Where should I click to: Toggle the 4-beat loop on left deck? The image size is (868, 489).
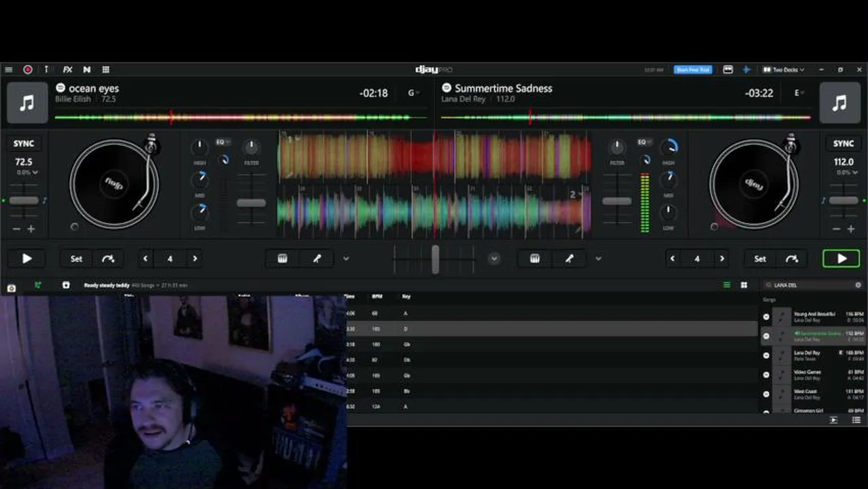[x=170, y=259]
